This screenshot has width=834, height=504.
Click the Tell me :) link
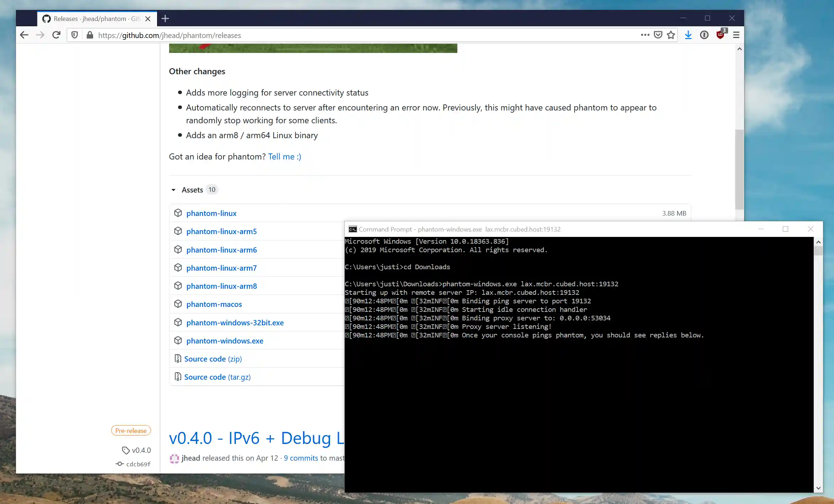[284, 157]
